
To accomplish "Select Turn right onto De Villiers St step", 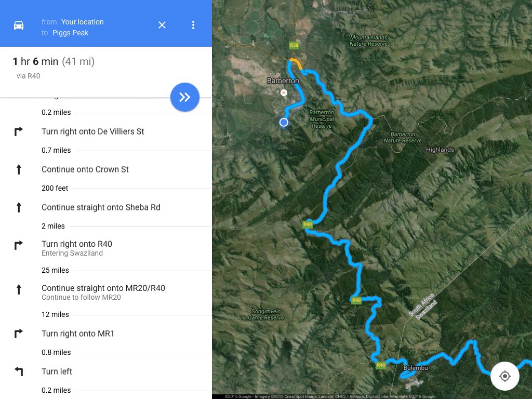I will [92, 131].
